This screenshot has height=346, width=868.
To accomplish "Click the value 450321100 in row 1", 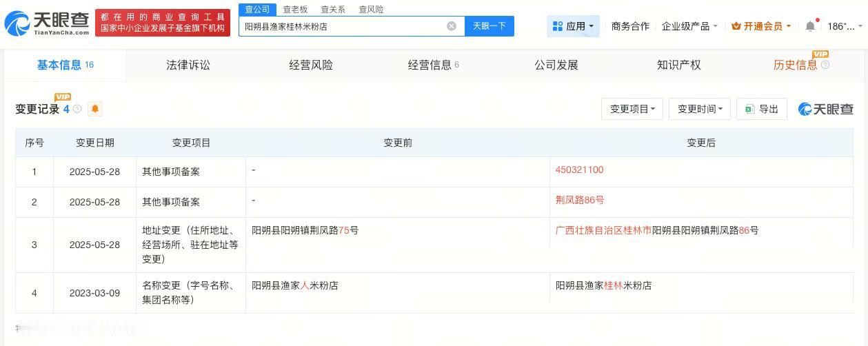I will tap(579, 170).
